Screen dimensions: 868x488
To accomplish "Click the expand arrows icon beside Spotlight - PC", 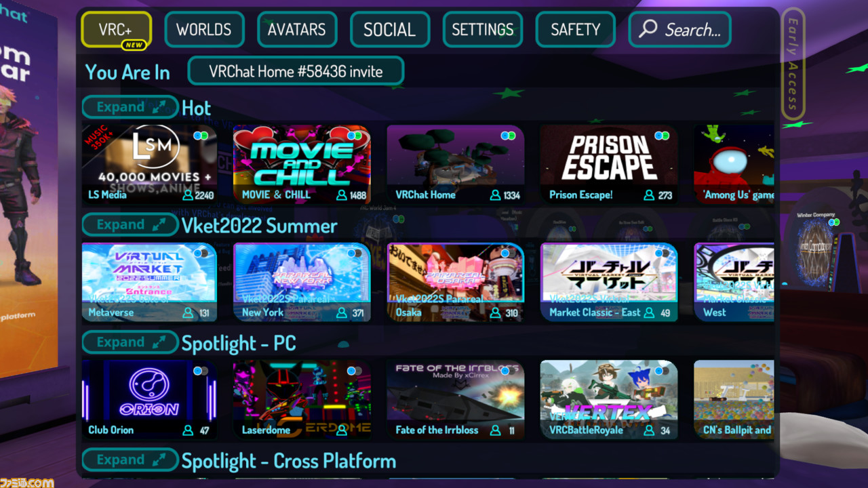I will click(x=159, y=342).
